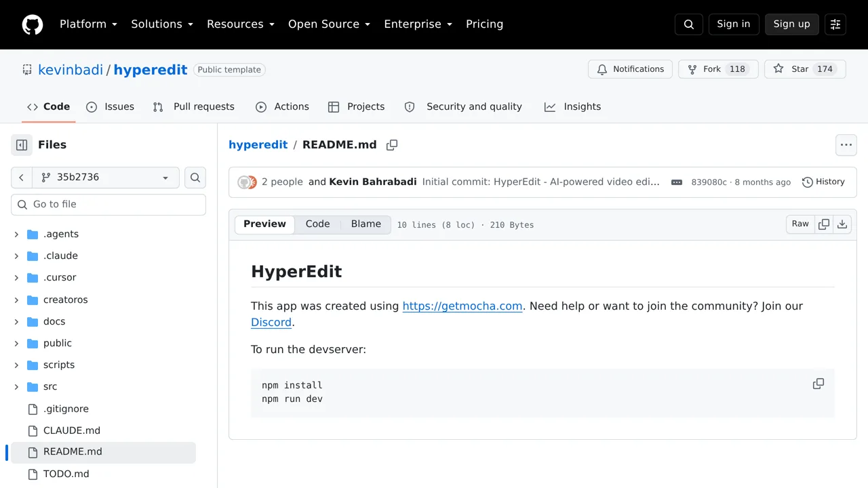Open the Security and quality tab
Viewport: 868px width, 488px height.
click(x=463, y=107)
